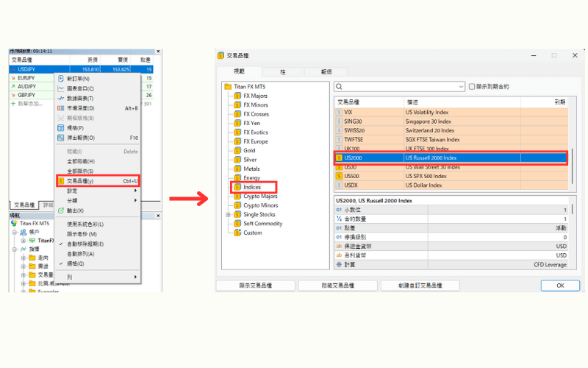
Task: Click the 圖表窗口(C) chart window icon
Action: pos(61,88)
